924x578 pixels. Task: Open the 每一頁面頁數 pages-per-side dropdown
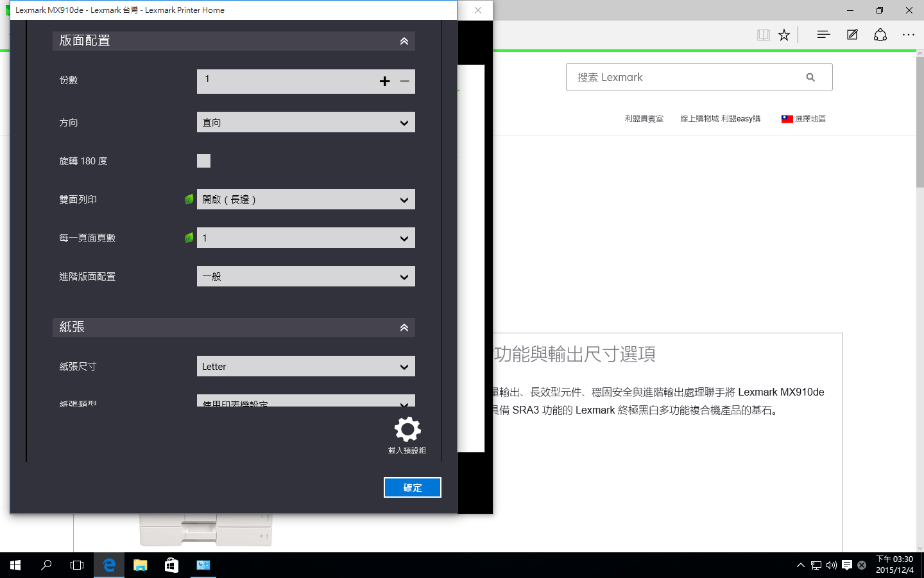click(x=306, y=238)
